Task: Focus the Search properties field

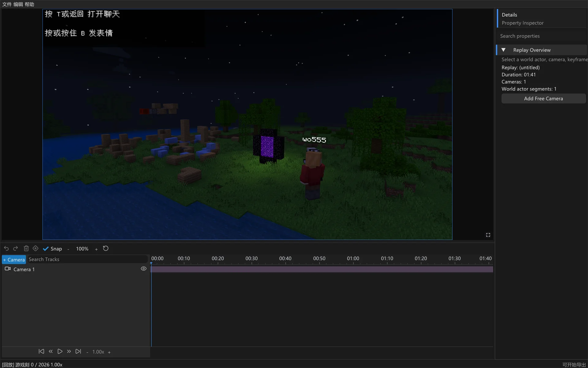Action: [542, 36]
